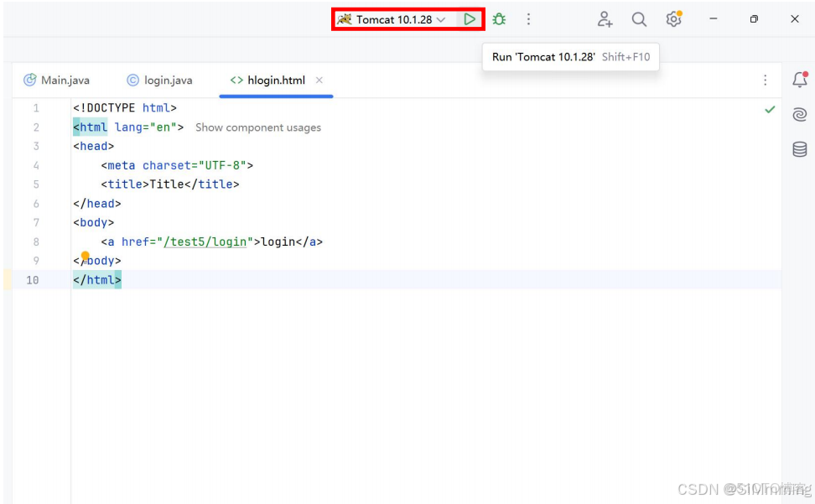The image size is (815, 504).
Task: Open the Notifications bell
Action: (x=800, y=80)
